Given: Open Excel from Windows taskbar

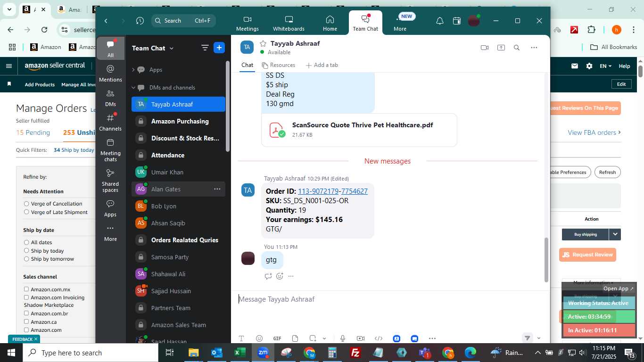Looking at the screenshot, I should (240, 353).
